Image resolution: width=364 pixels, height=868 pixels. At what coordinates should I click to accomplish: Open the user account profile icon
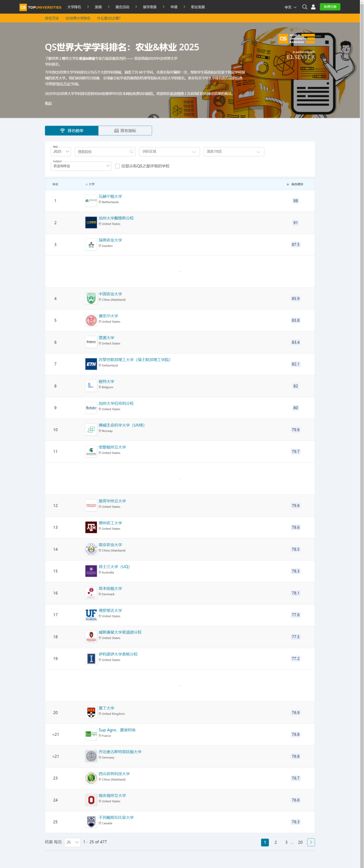(313, 7)
